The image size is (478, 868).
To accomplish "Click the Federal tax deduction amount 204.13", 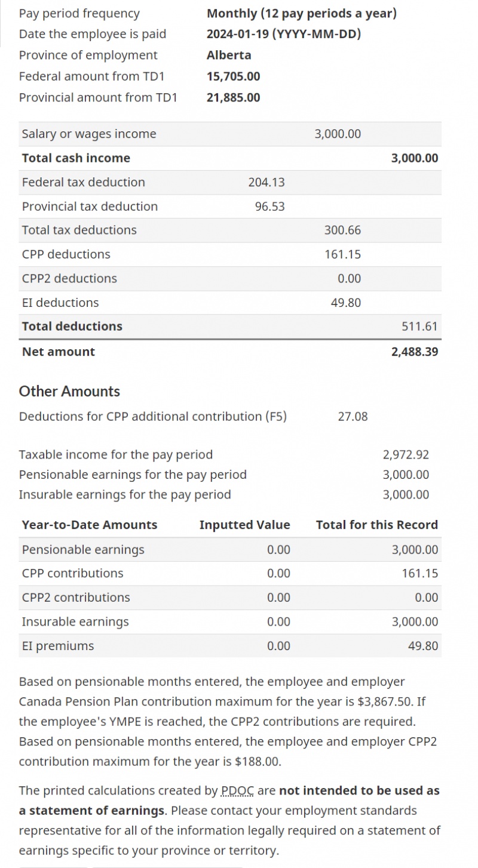I will coord(266,183).
